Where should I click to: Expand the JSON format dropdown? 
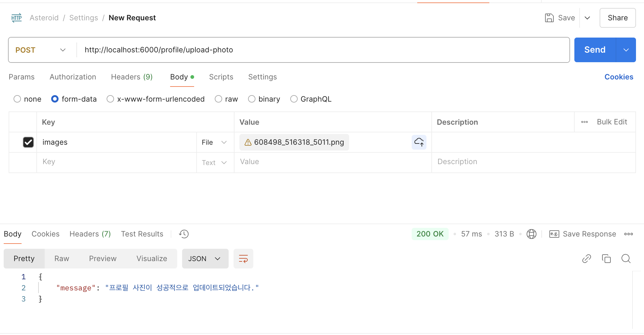(205, 259)
